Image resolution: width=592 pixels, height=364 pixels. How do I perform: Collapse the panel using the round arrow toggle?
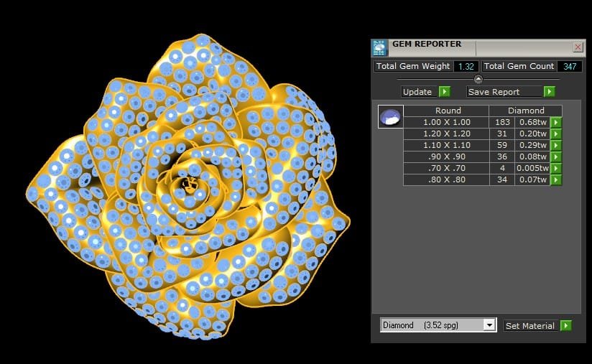coord(478,79)
